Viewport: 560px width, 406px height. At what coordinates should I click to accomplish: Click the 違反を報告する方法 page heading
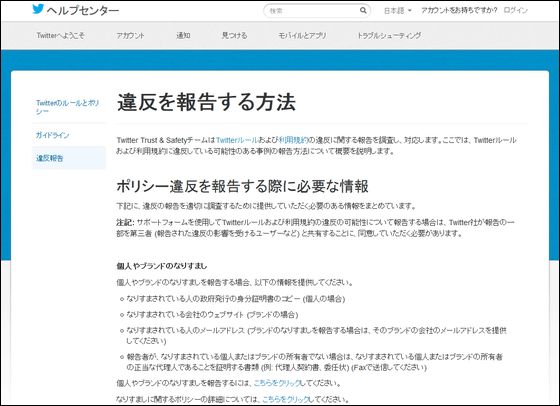click(206, 102)
